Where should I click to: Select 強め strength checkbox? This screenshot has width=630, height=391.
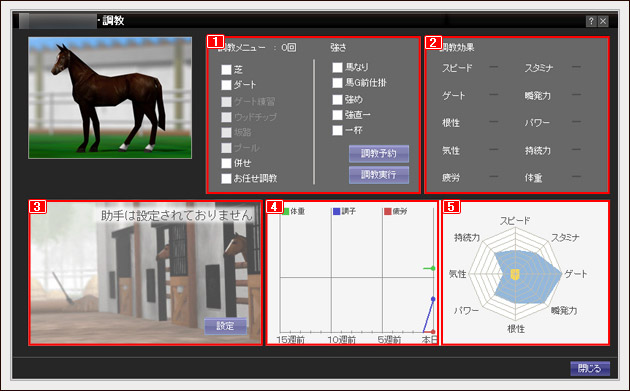pyautogui.click(x=338, y=99)
